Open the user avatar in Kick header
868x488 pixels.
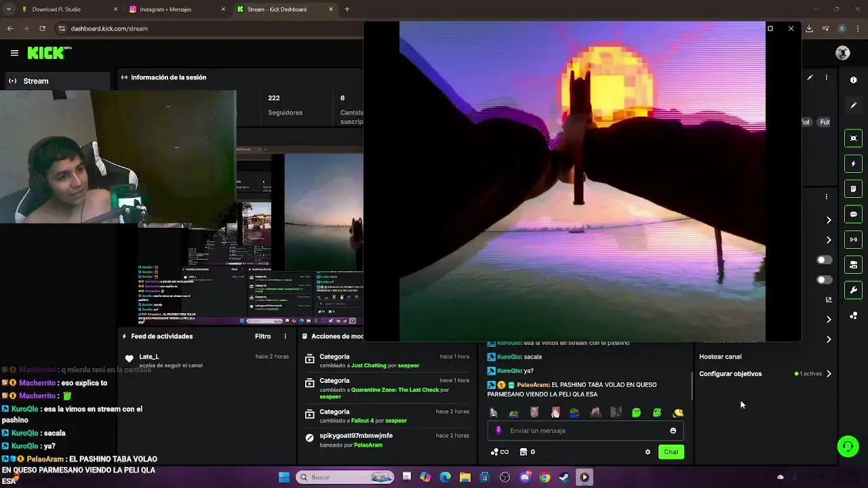click(x=843, y=53)
